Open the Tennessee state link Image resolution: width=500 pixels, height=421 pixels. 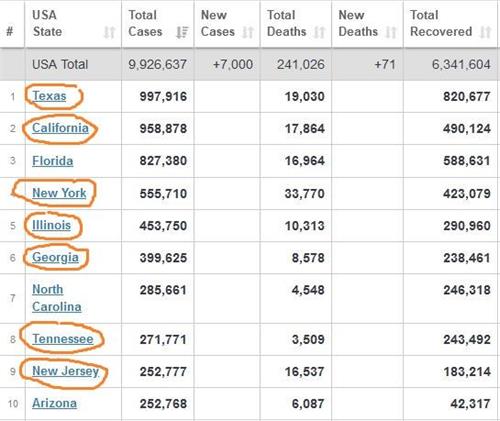(63, 339)
